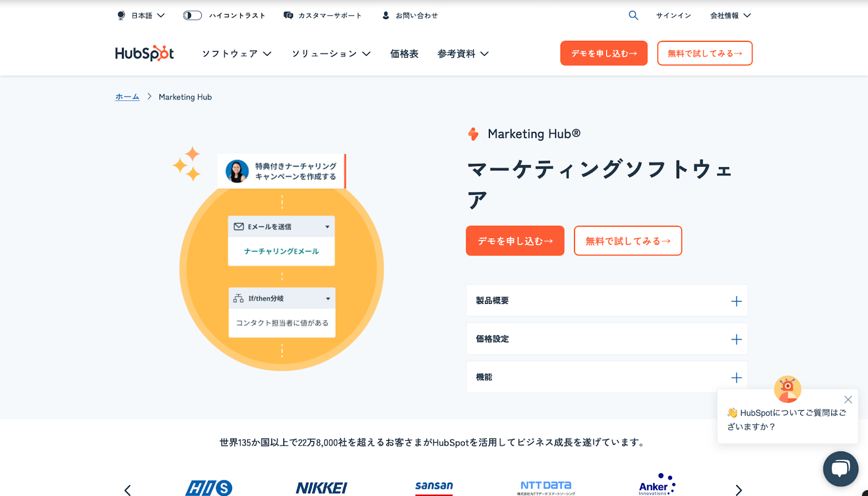Viewport: 868px width, 496px height.
Task: Click the 世界135か国以上 customer statement text
Action: click(x=433, y=442)
